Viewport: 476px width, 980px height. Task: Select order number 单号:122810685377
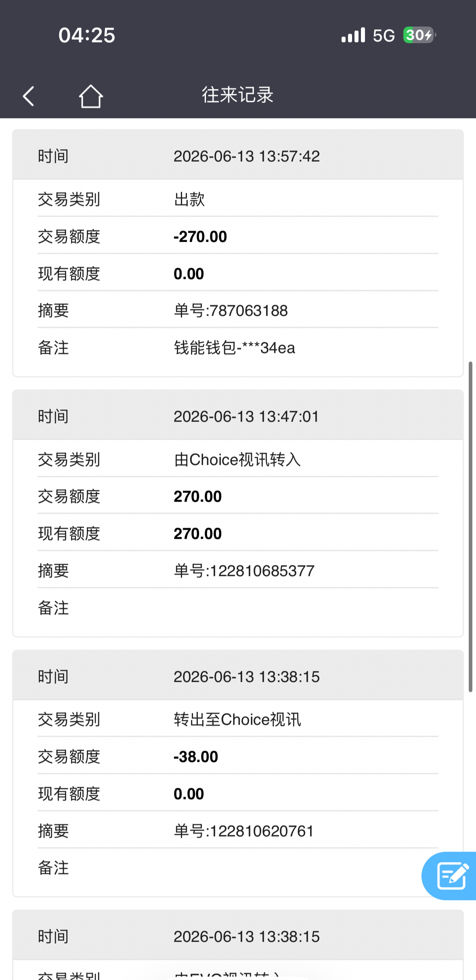[x=244, y=571]
